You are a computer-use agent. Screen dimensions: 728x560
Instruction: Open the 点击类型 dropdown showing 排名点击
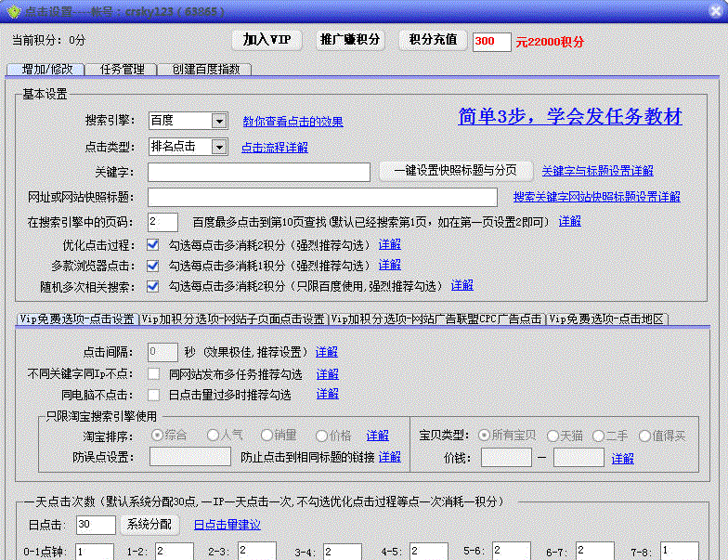[x=218, y=147]
